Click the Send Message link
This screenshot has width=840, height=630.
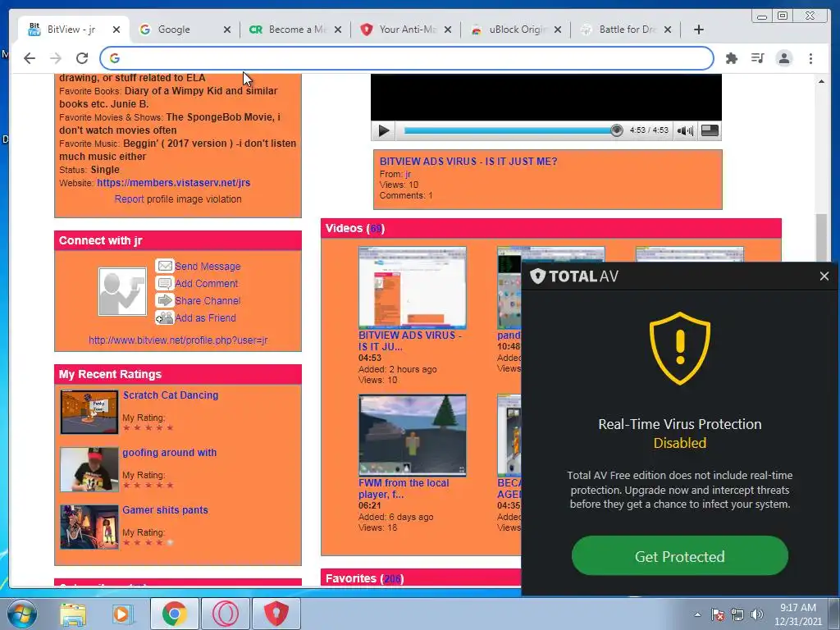(x=208, y=267)
